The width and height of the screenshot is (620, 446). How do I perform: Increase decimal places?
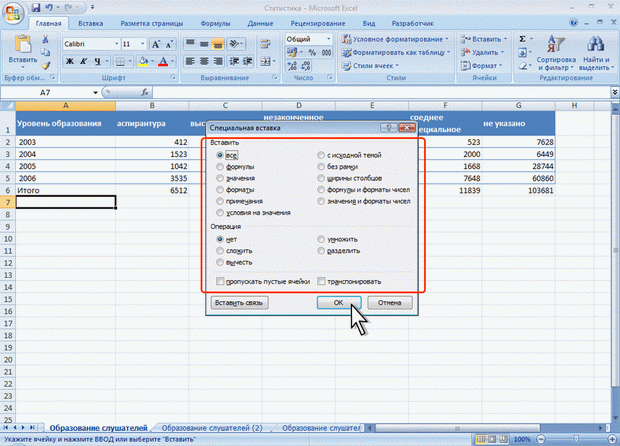click(x=292, y=66)
